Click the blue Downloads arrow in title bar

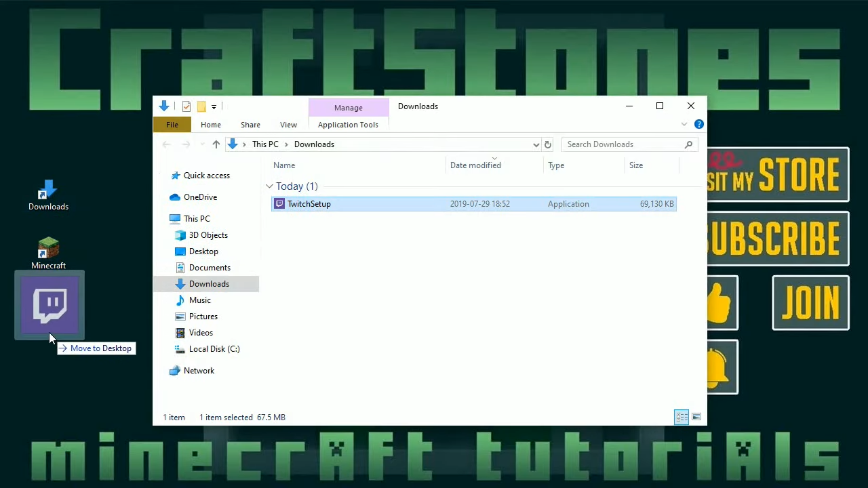[x=163, y=106]
